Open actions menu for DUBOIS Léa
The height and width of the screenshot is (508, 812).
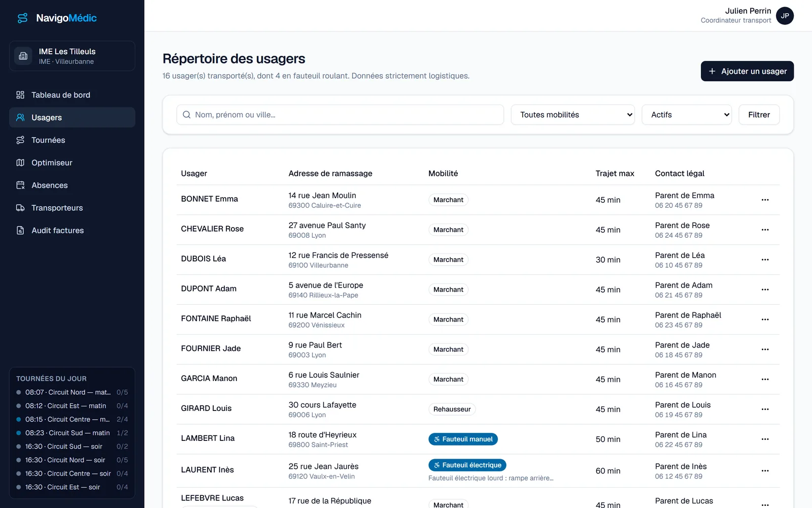coord(765,260)
